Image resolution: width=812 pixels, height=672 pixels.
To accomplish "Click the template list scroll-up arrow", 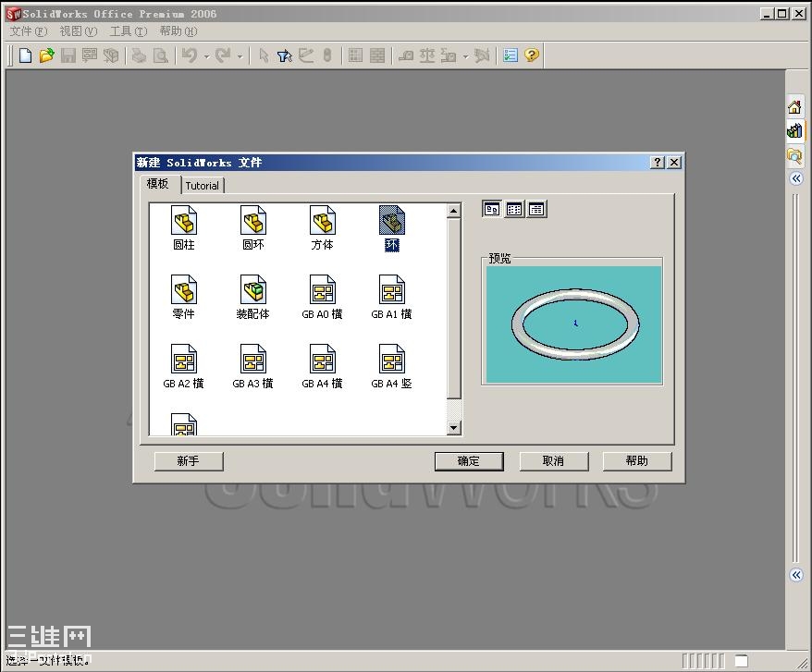I will tap(454, 211).
